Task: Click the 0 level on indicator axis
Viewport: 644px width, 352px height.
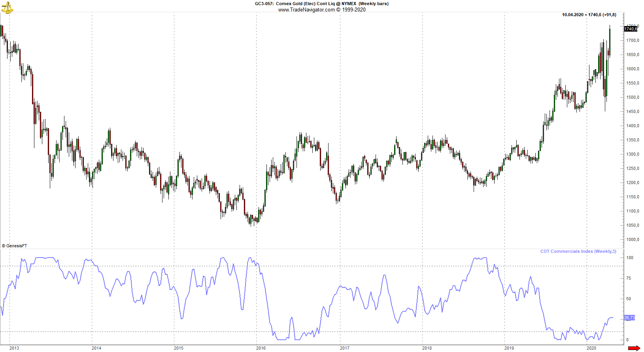Action: tap(627, 340)
